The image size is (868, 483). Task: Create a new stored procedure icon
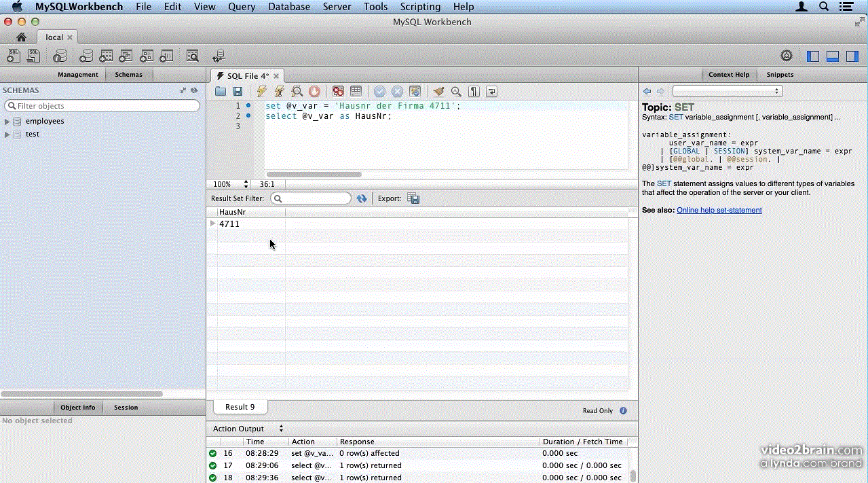(146, 56)
